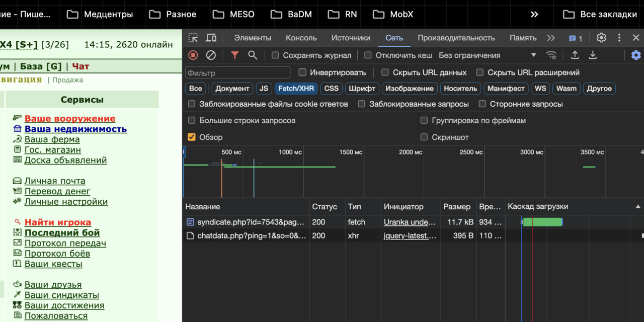Image resolution: width=644 pixels, height=322 pixels.
Task: Activate the inspect element picker
Action: pos(193,38)
